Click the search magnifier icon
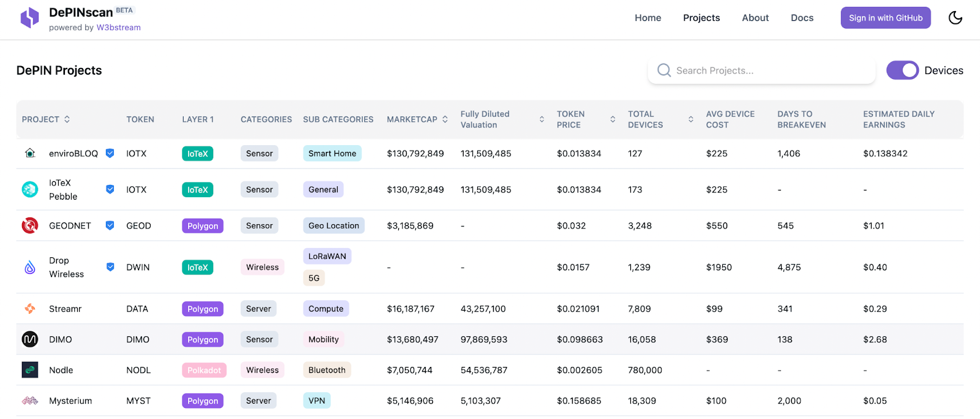Viewport: 980px width, 419px height. pyautogui.click(x=664, y=70)
